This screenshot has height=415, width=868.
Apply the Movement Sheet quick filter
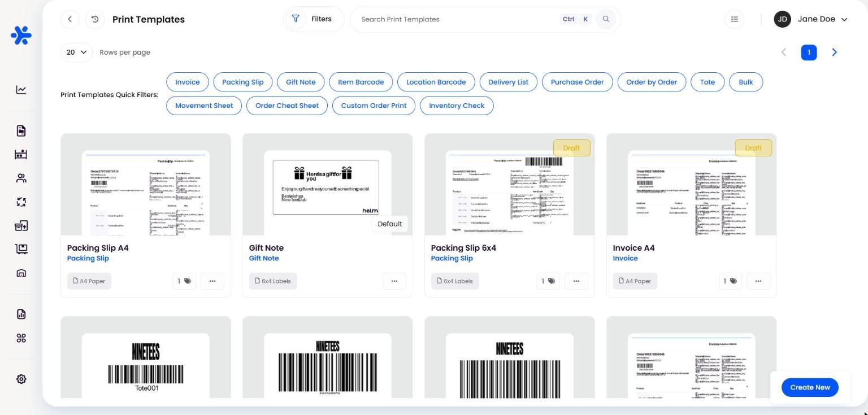pyautogui.click(x=204, y=106)
